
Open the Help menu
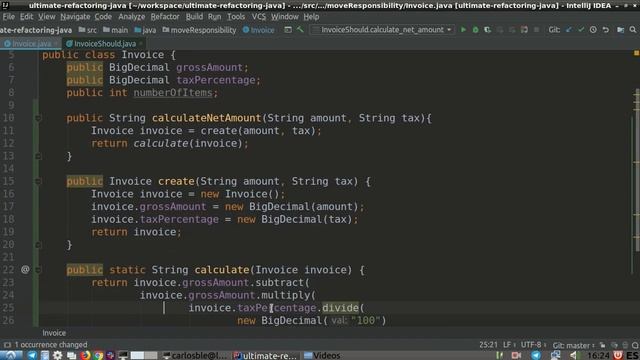[x=311, y=17]
